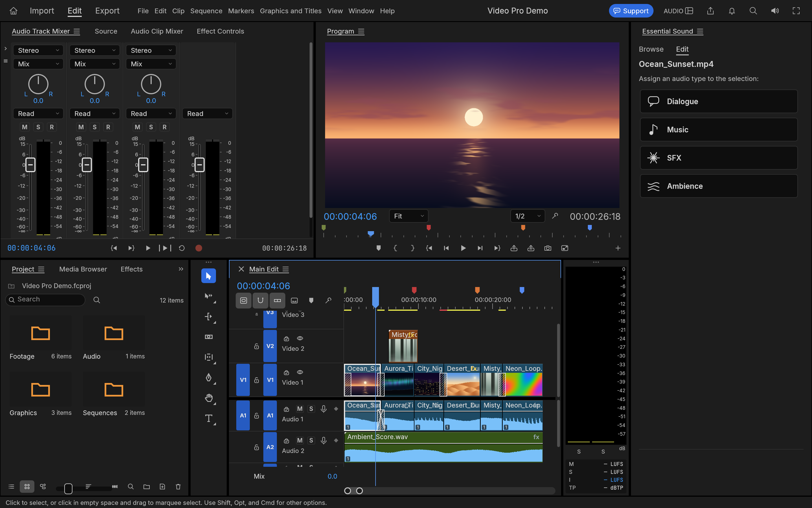Screen dimensions: 812x508
Task: Mute the Audio 1 track
Action: pos(300,409)
